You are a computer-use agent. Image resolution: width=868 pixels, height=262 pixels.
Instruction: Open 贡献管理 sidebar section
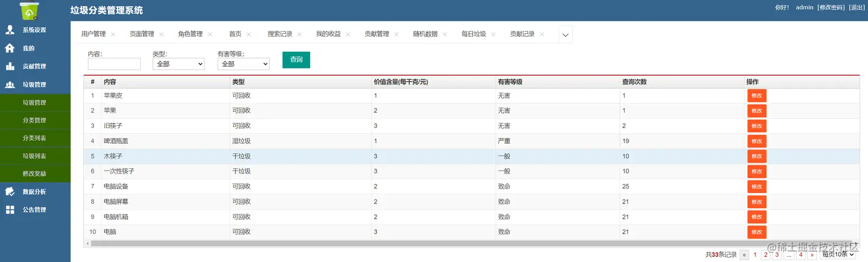pos(35,67)
